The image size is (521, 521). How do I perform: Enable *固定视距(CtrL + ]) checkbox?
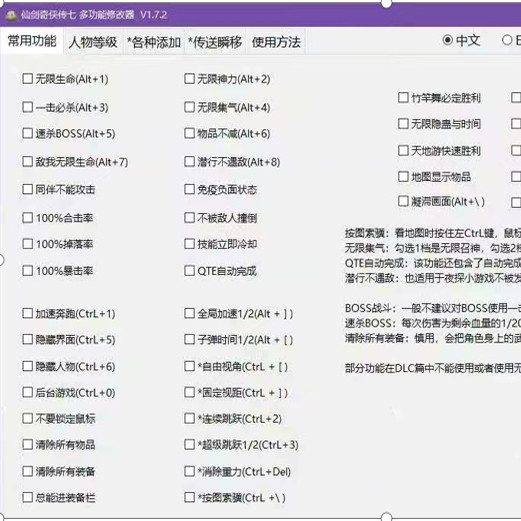189,392
